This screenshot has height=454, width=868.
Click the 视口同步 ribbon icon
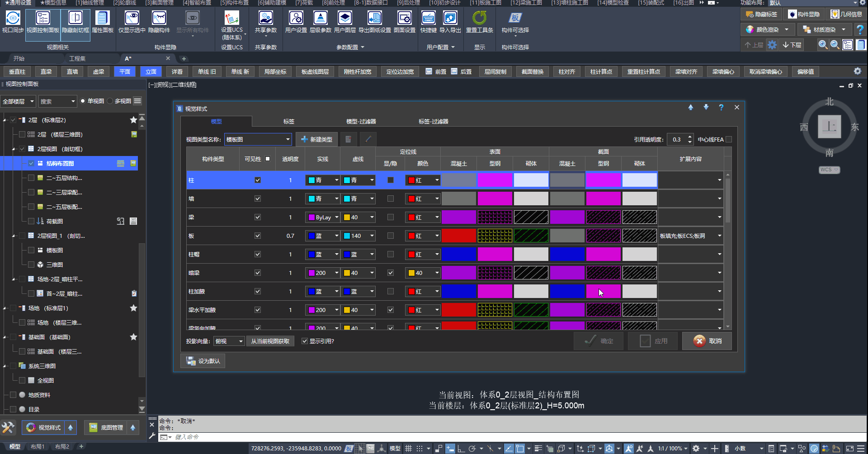(13, 22)
